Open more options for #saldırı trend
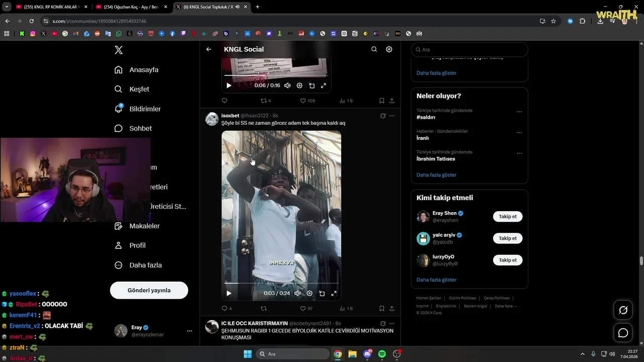The height and width of the screenshot is (362, 644). [519, 112]
